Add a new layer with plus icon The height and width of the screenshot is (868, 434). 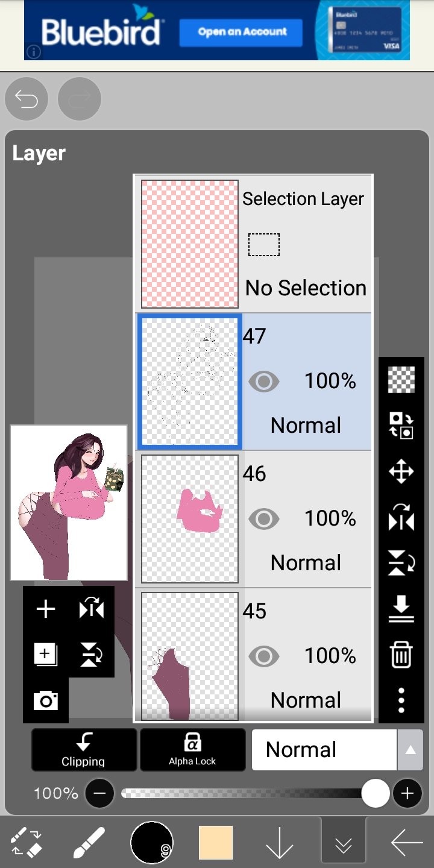(46, 609)
